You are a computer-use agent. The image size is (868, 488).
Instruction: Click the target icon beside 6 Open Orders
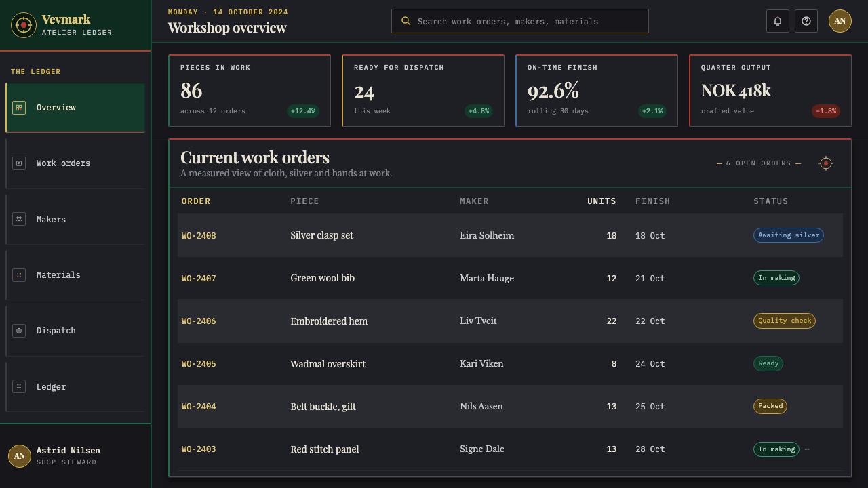[x=825, y=163]
